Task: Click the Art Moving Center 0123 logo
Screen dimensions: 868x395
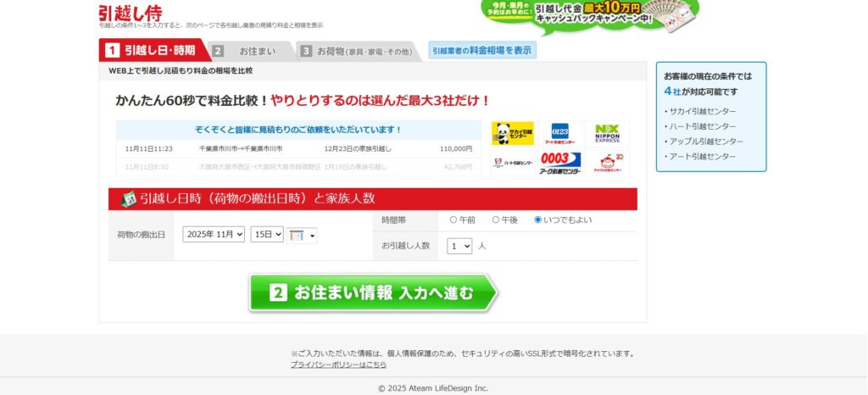Action: click(x=560, y=133)
